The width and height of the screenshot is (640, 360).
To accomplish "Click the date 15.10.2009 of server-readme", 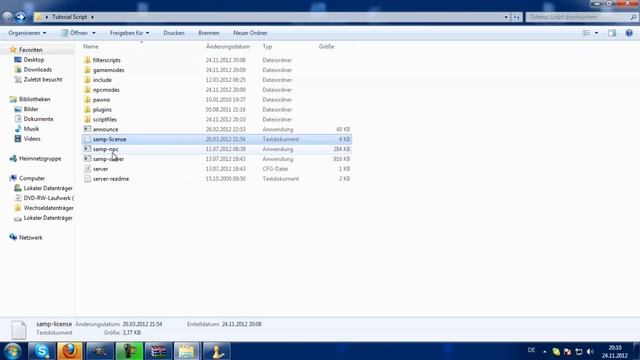I will tap(226, 179).
